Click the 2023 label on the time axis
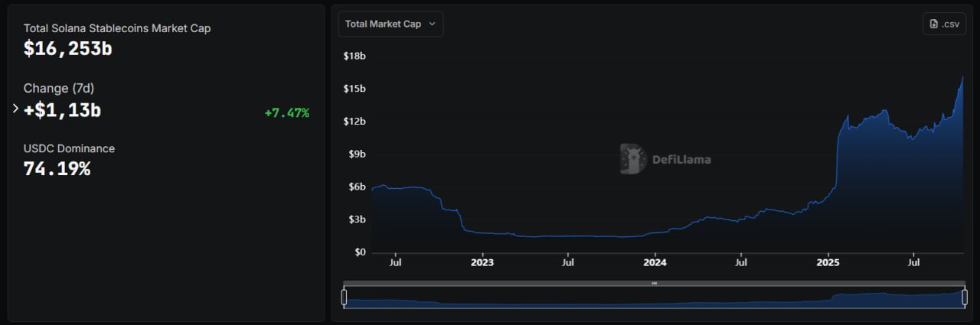980x325 pixels. tap(482, 263)
